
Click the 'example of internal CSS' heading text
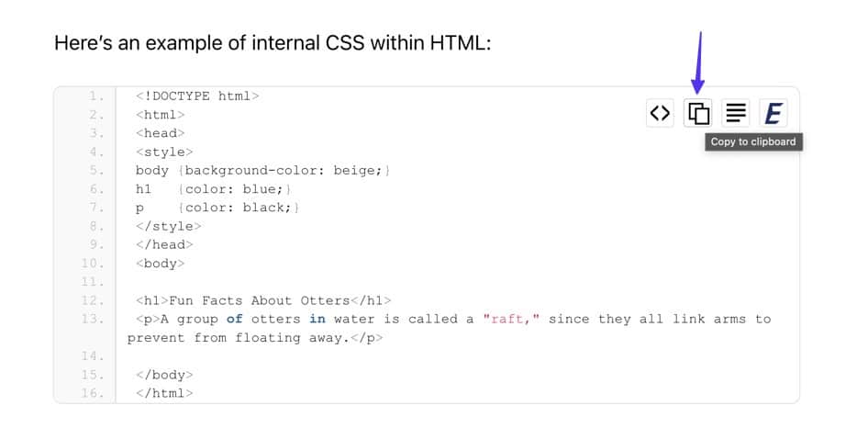point(273,42)
